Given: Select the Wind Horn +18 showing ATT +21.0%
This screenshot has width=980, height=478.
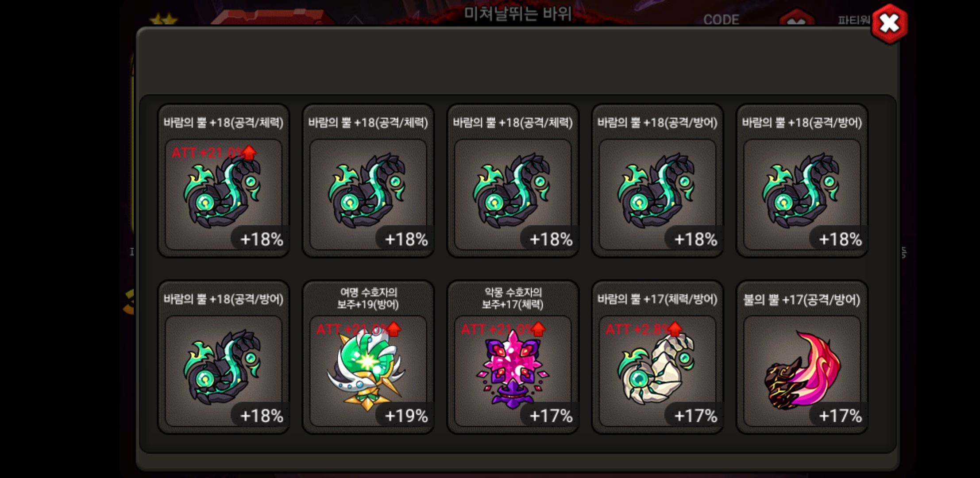Looking at the screenshot, I should [x=224, y=181].
